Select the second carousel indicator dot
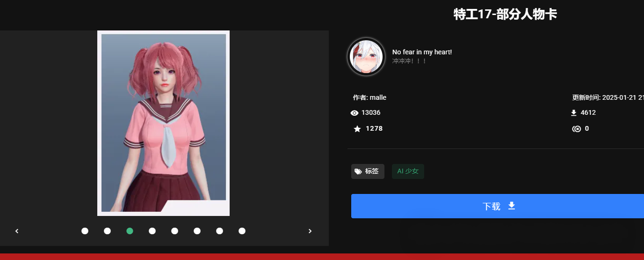644x260 pixels. pyautogui.click(x=107, y=231)
